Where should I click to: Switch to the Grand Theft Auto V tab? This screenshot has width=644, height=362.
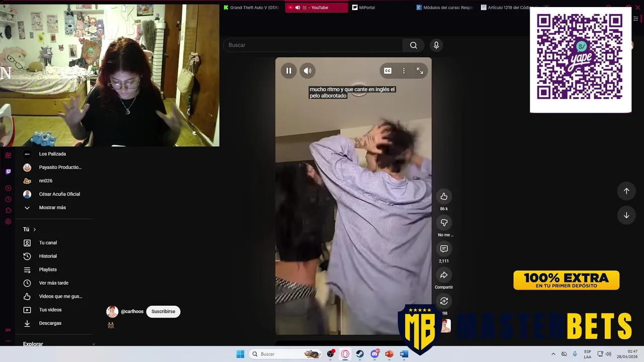coord(252,8)
